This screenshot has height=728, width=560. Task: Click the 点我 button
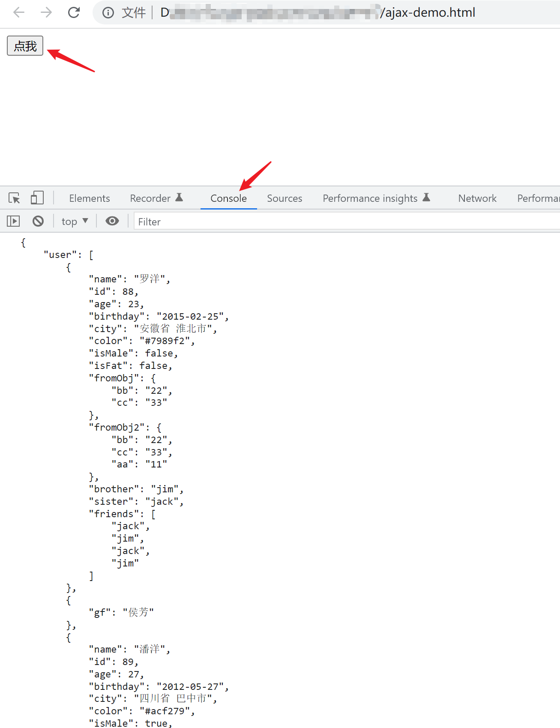coord(25,46)
